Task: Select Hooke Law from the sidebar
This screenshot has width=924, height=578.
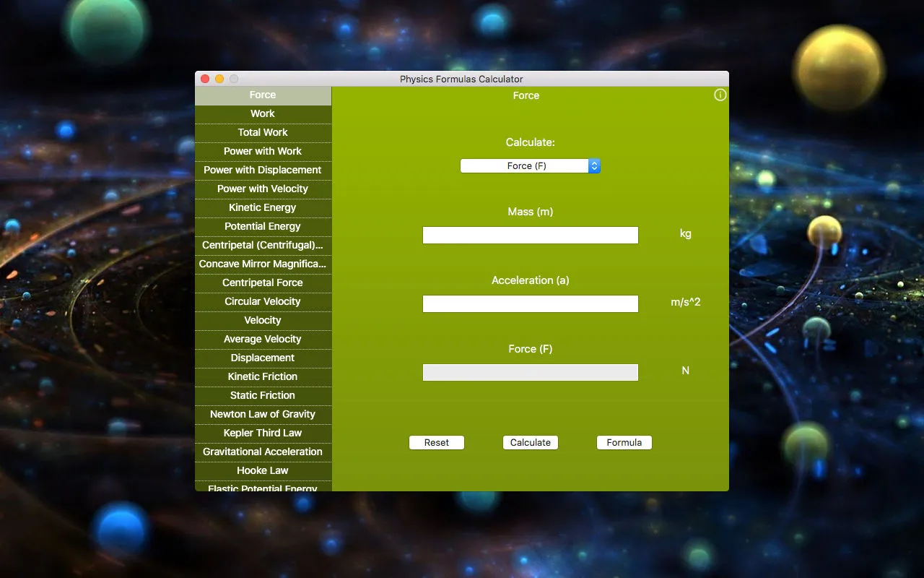Action: click(263, 470)
